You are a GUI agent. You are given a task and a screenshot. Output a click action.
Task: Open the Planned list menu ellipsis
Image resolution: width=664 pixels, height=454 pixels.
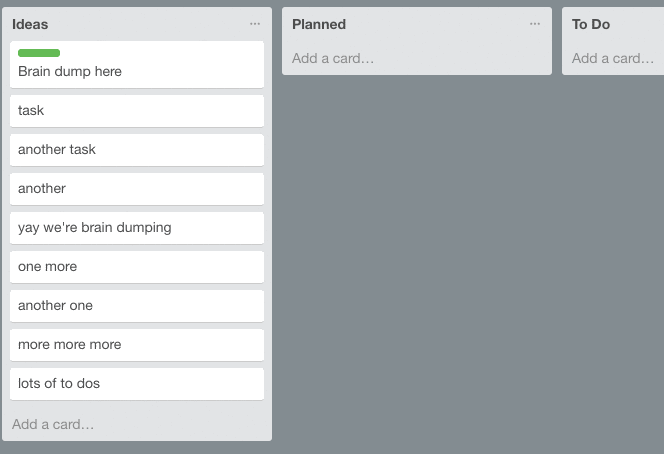(x=535, y=24)
